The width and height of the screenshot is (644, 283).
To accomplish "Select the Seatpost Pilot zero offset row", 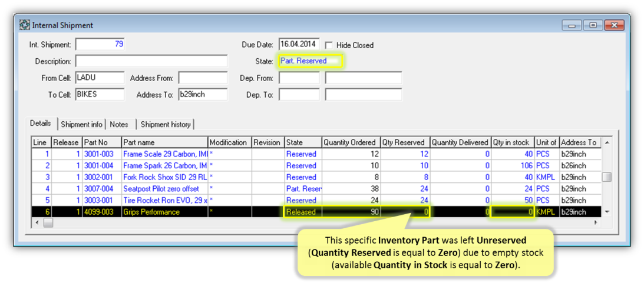I will (x=316, y=189).
